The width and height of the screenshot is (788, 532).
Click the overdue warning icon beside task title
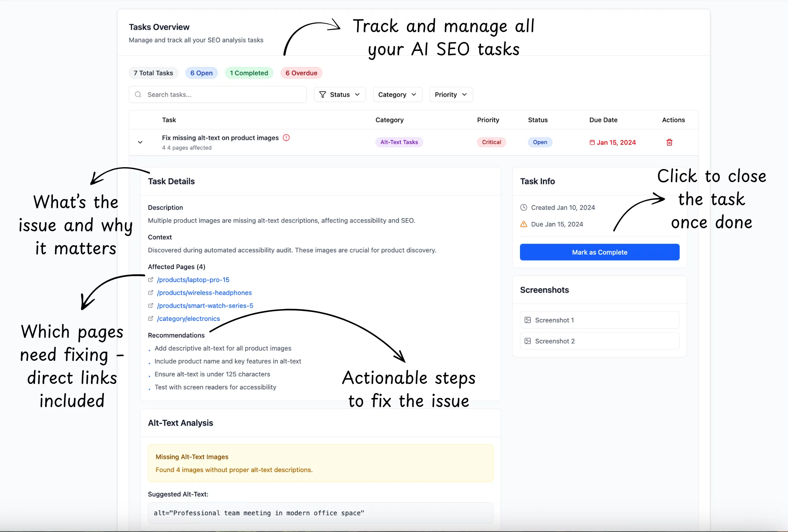pos(286,138)
